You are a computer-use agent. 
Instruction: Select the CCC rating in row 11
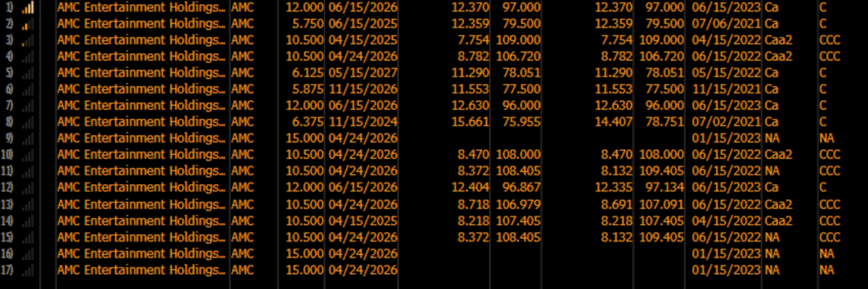(830, 171)
